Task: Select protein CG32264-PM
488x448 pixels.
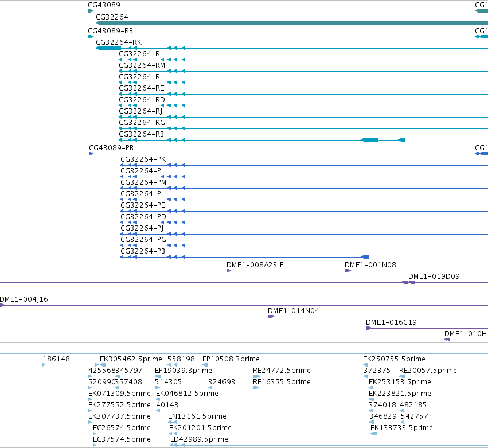Action: 143,182
